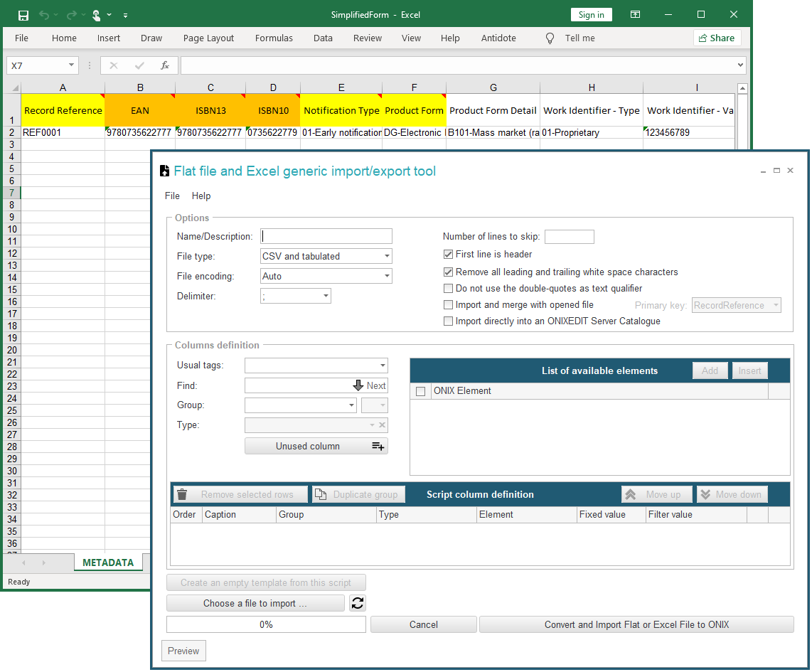
Task: Open the Antidote ribbon tab
Action: [x=498, y=38]
